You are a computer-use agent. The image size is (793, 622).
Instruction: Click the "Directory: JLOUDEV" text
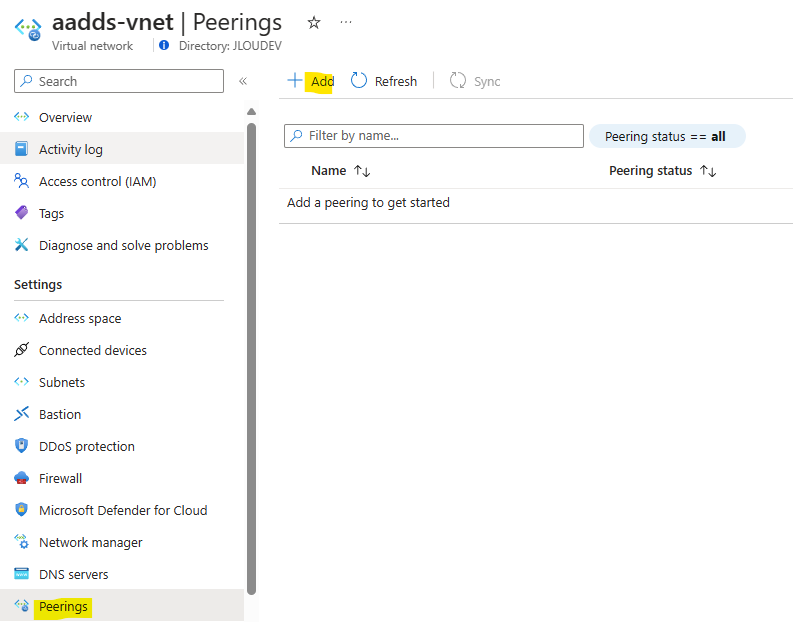pos(230,46)
